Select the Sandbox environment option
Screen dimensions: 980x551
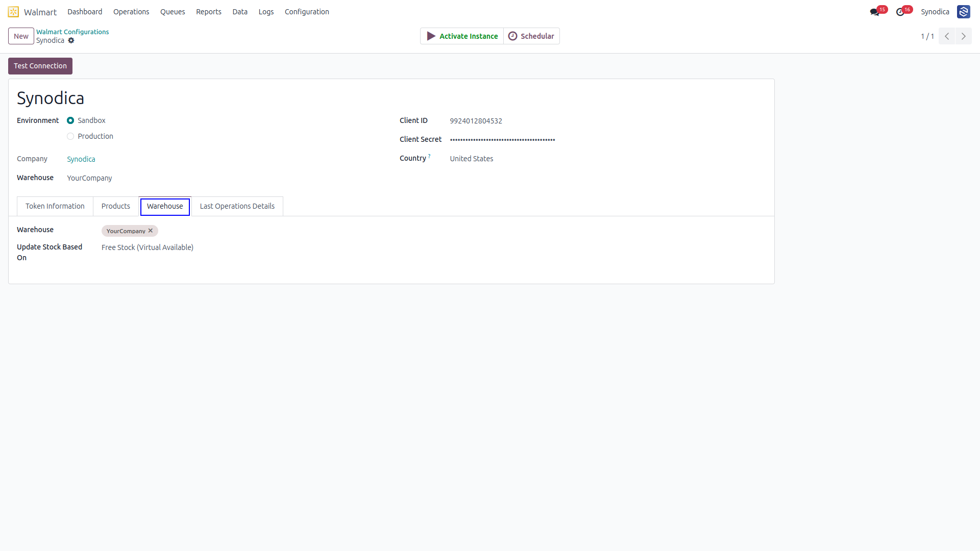click(70, 120)
